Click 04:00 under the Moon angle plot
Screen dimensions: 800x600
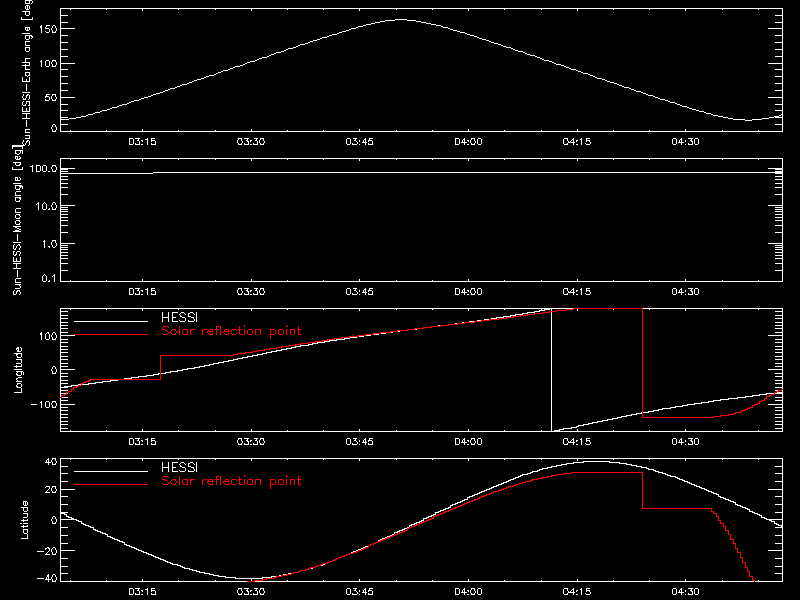[468, 292]
